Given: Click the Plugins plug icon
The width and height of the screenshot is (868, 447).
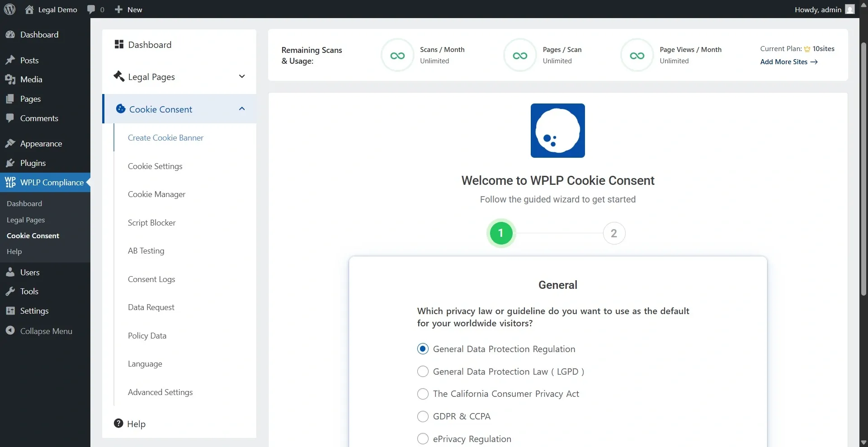Looking at the screenshot, I should pos(10,163).
